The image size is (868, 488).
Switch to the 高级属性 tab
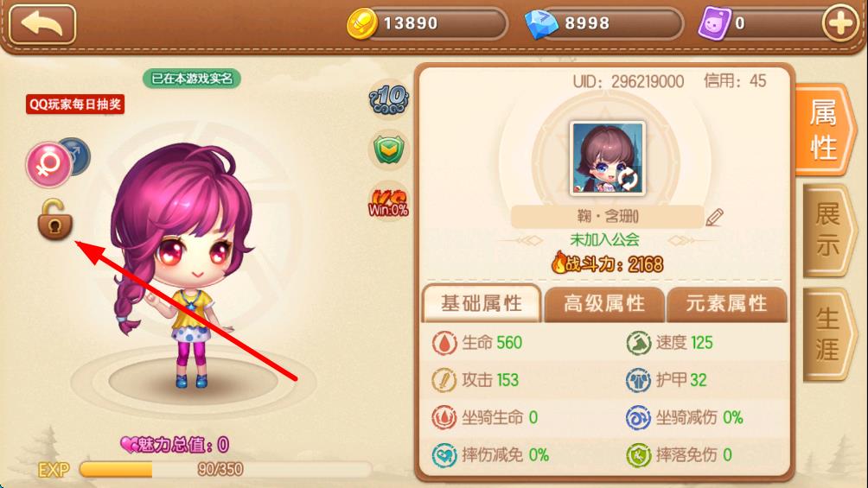604,304
